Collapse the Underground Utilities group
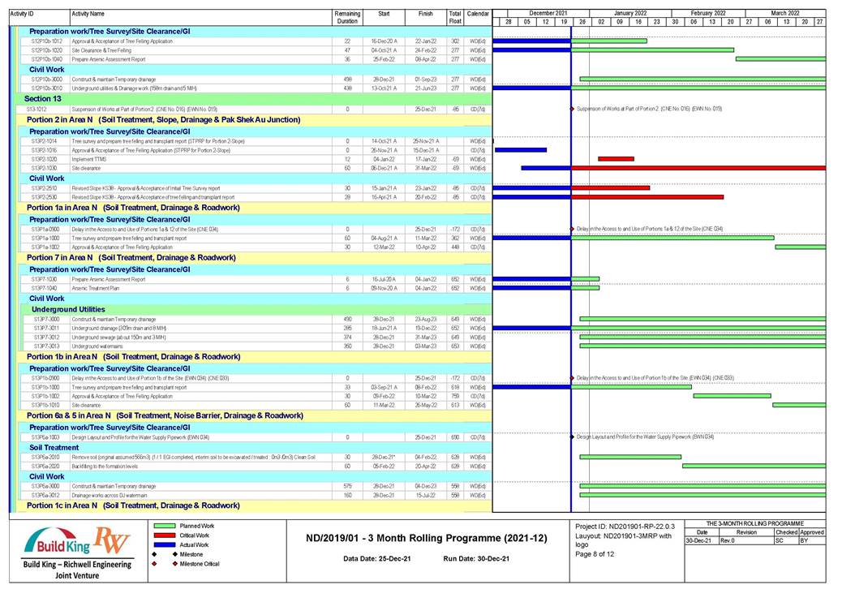 coord(68,309)
